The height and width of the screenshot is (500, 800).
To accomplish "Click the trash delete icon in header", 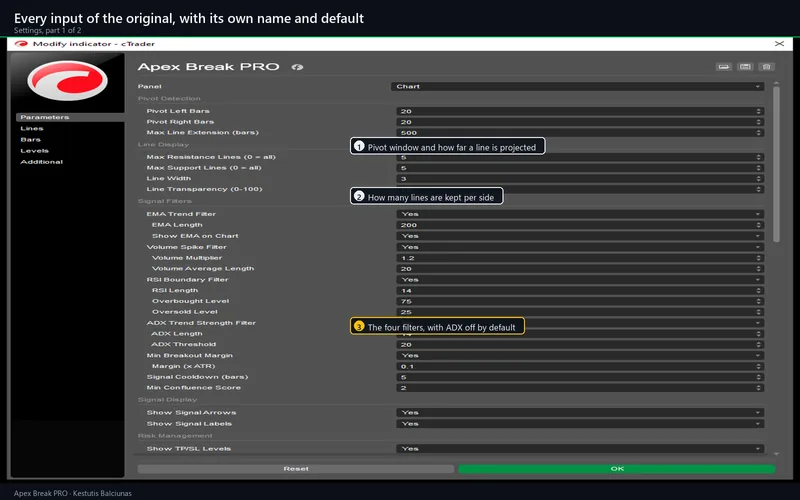I will [766, 67].
